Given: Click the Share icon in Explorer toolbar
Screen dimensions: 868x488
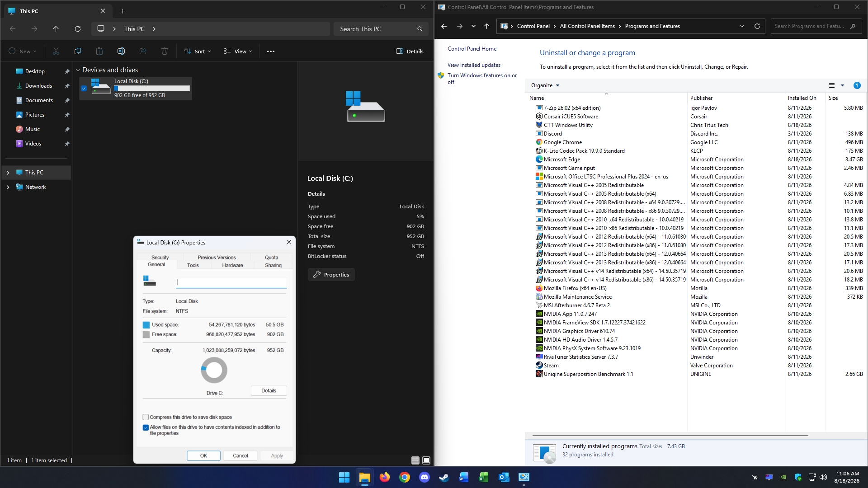Looking at the screenshot, I should 143,52.
